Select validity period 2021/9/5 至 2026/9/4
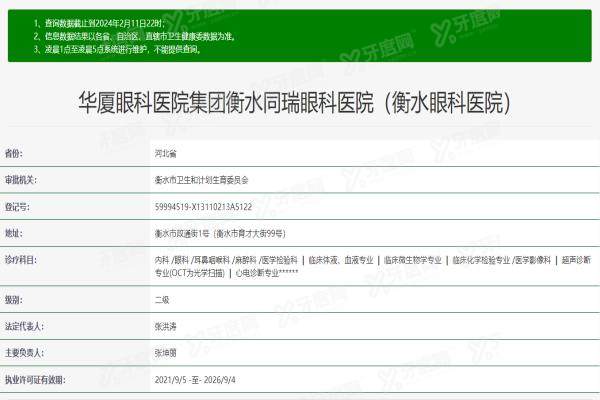 [x=195, y=380]
